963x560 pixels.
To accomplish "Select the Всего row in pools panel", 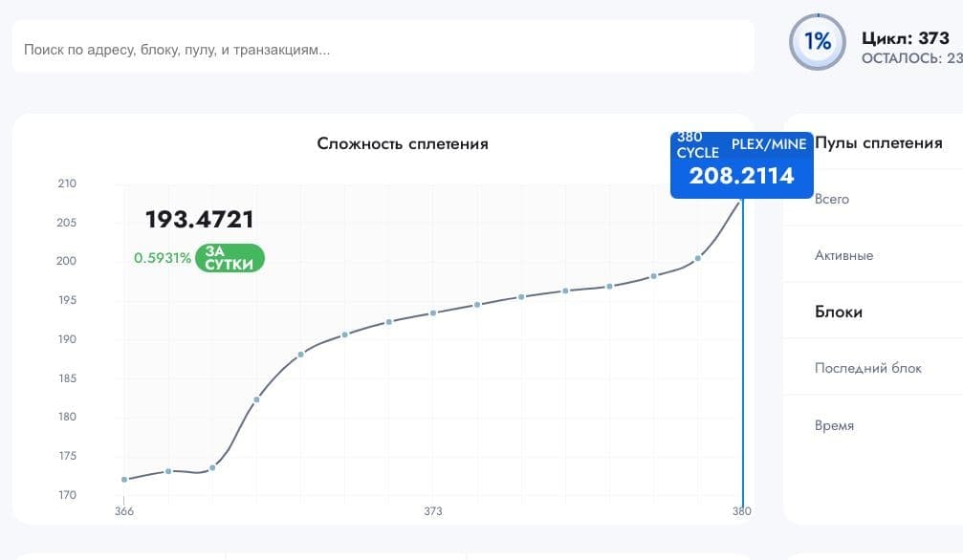I will click(832, 200).
